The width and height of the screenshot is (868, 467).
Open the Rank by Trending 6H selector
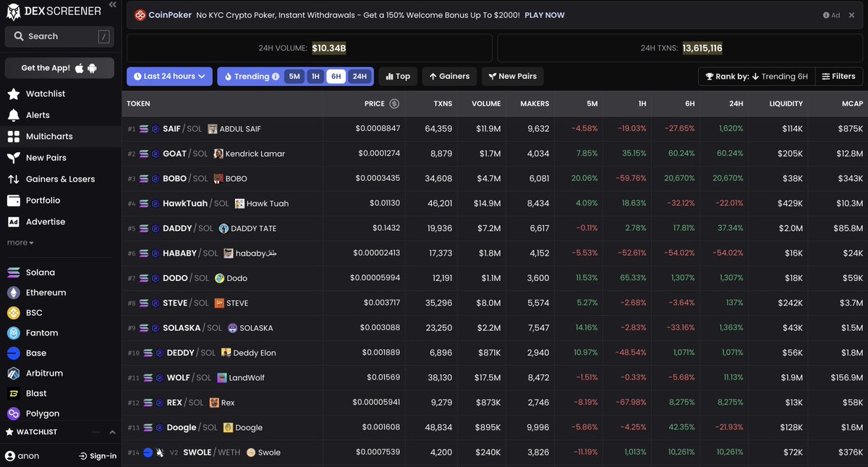point(756,77)
